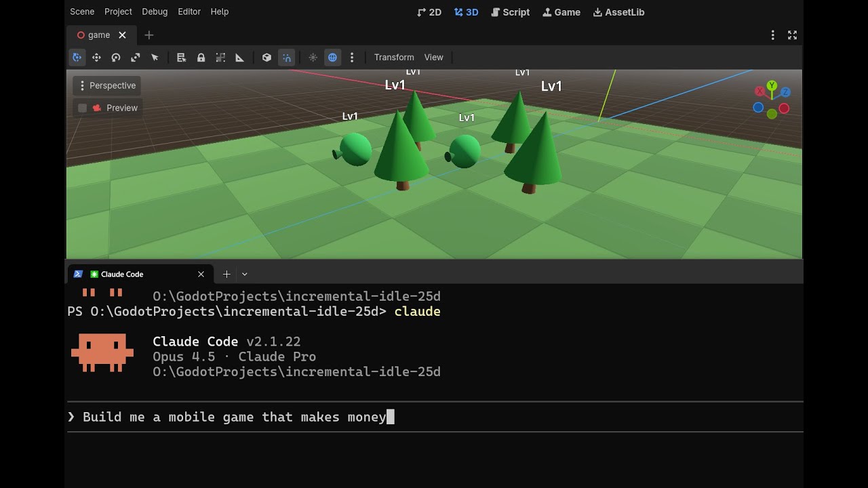This screenshot has height=488, width=868.
Task: Close the Claude Code terminal tab
Action: pos(201,274)
